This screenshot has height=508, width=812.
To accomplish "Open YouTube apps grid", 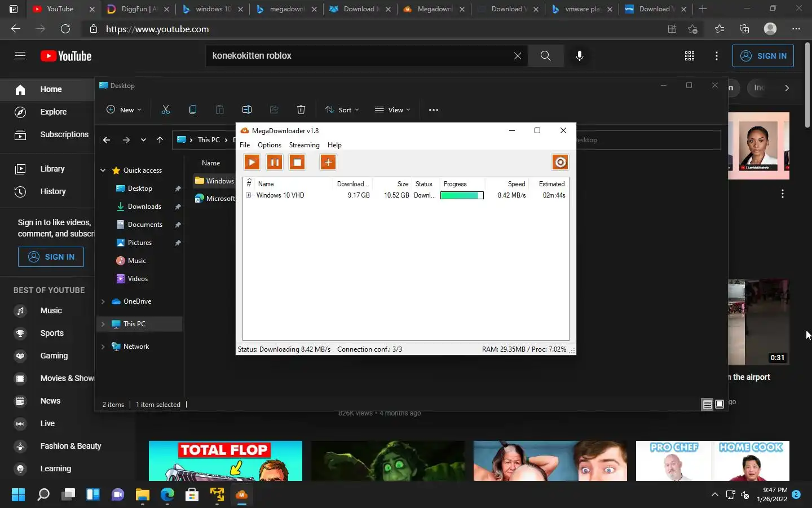I will tap(689, 56).
